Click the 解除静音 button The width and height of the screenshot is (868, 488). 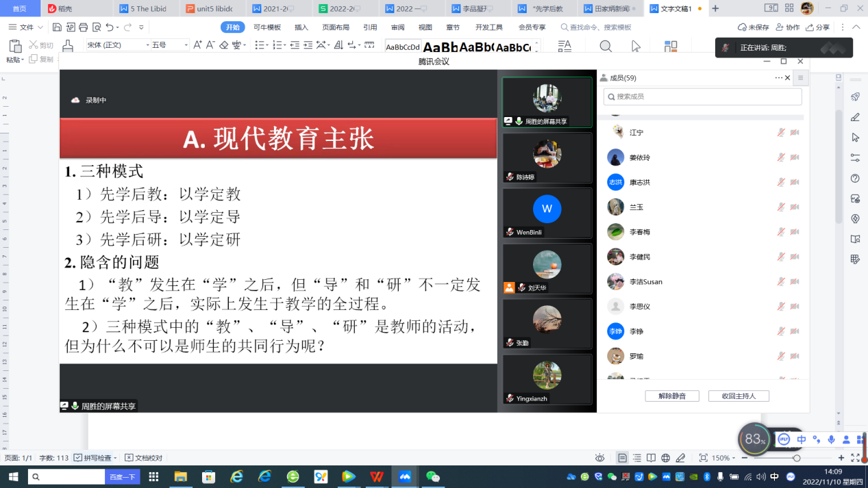pos(671,396)
